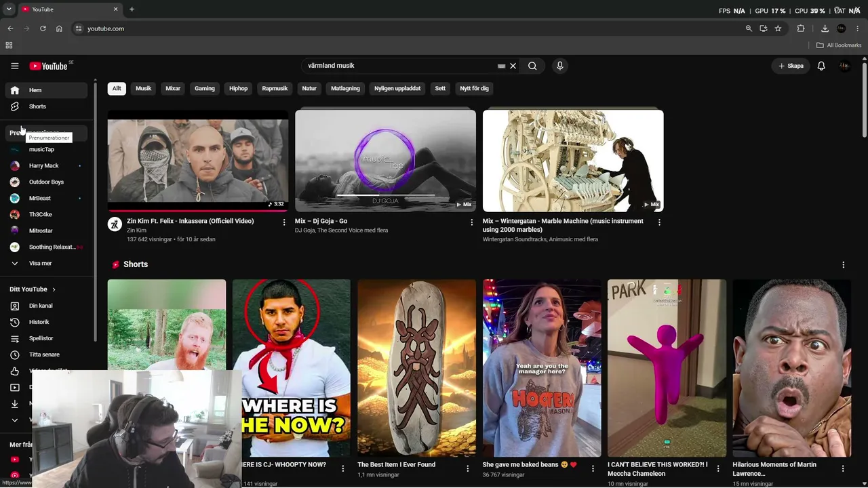Click the browser home icon

(x=59, y=28)
